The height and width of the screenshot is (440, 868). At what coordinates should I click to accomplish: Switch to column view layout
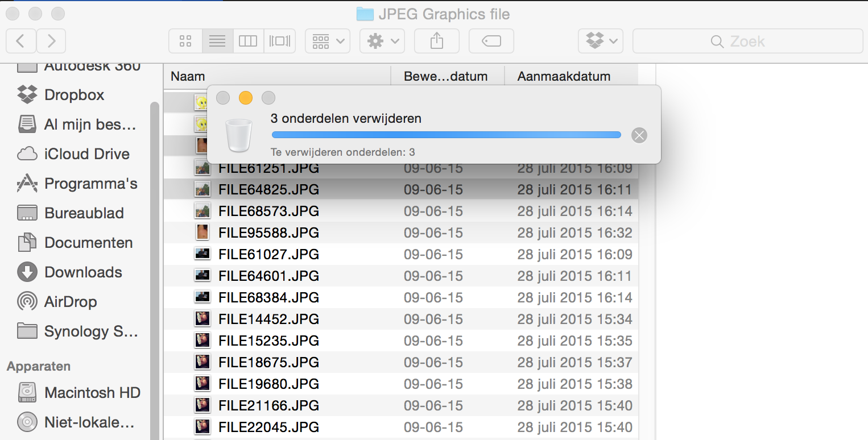[248, 41]
